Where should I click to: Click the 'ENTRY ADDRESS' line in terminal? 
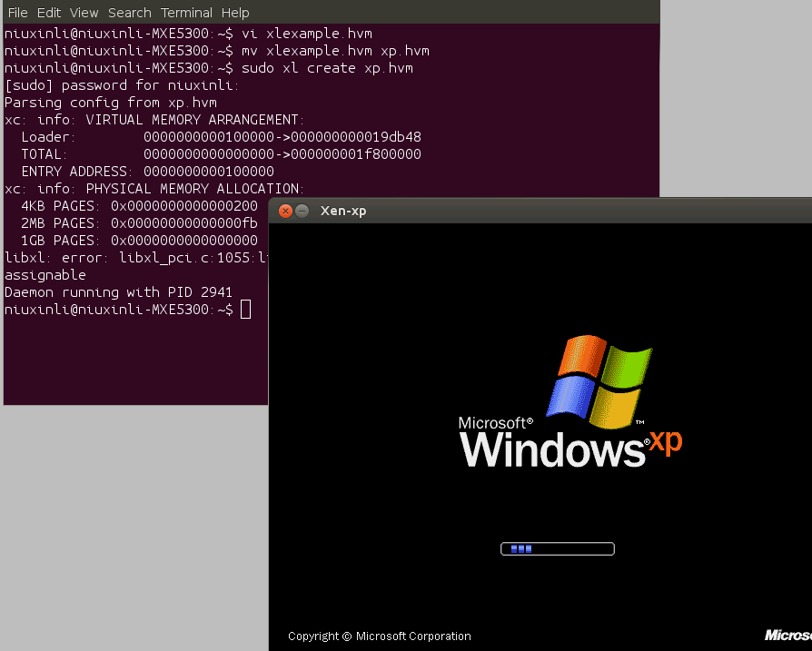pyautogui.click(x=147, y=172)
